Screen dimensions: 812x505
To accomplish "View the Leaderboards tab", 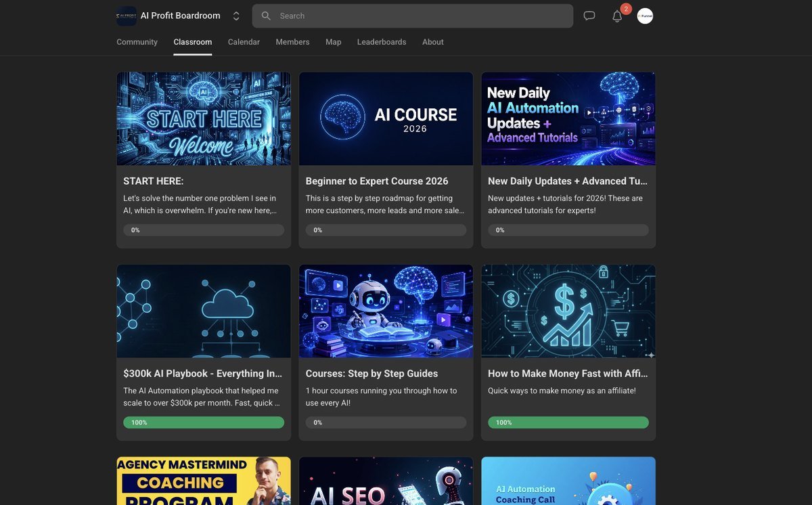I will pyautogui.click(x=382, y=42).
